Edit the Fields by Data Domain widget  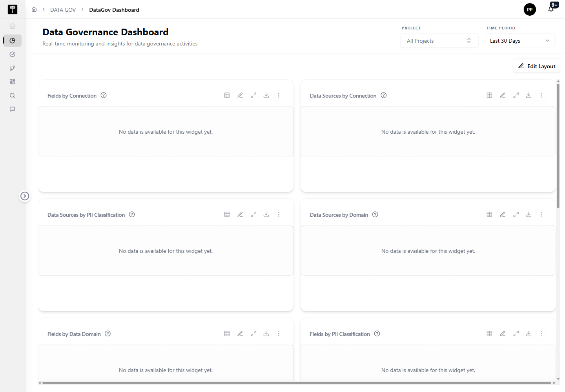coord(240,334)
